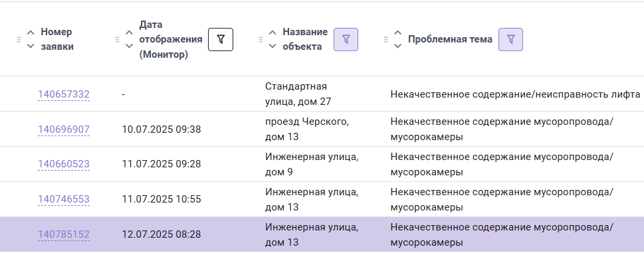
Task: Open request number 140696907
Action: coord(64,129)
